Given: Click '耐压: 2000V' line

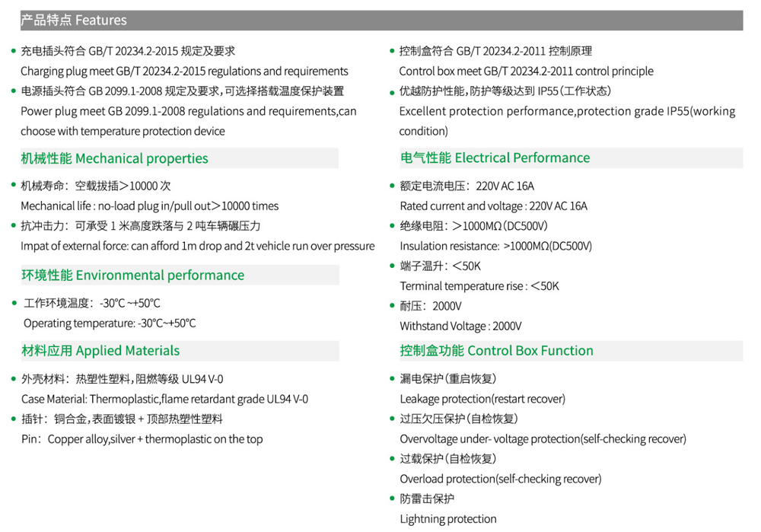Looking at the screenshot, I should (x=431, y=306).
